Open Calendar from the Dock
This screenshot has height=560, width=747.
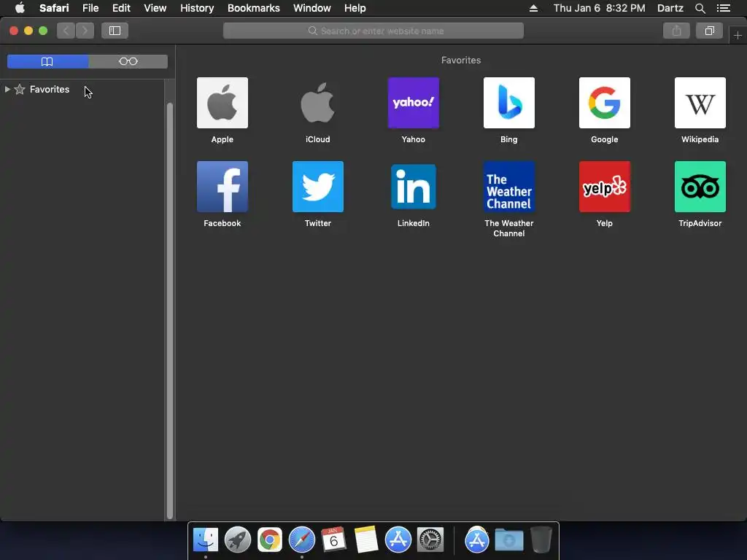(333, 540)
